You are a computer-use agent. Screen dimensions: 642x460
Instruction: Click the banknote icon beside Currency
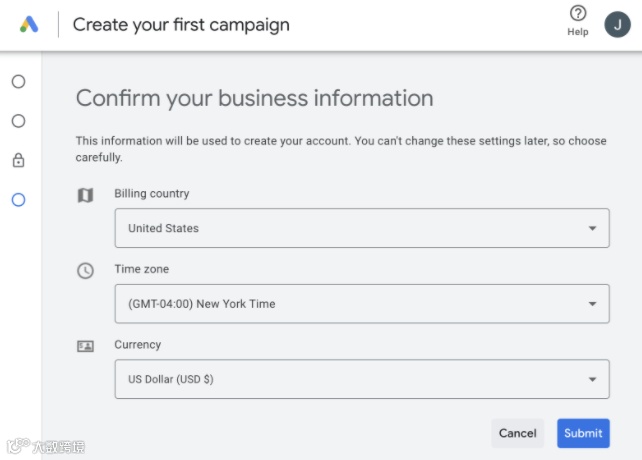86,346
